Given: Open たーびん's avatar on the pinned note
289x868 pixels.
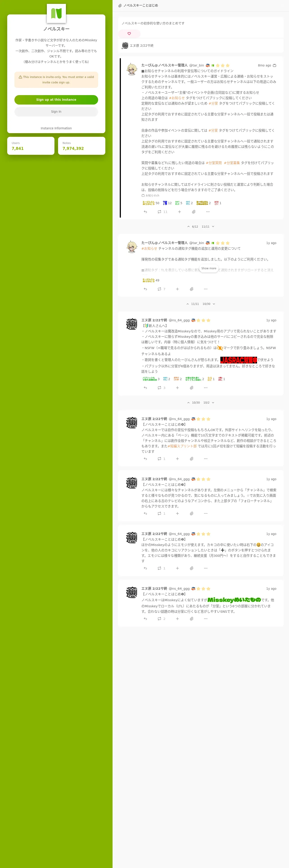Looking at the screenshot, I should tap(131, 69).
